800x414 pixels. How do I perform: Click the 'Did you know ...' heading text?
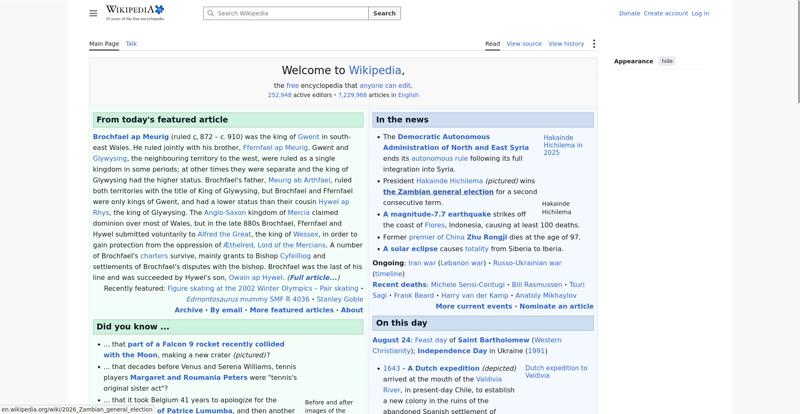pyautogui.click(x=133, y=327)
